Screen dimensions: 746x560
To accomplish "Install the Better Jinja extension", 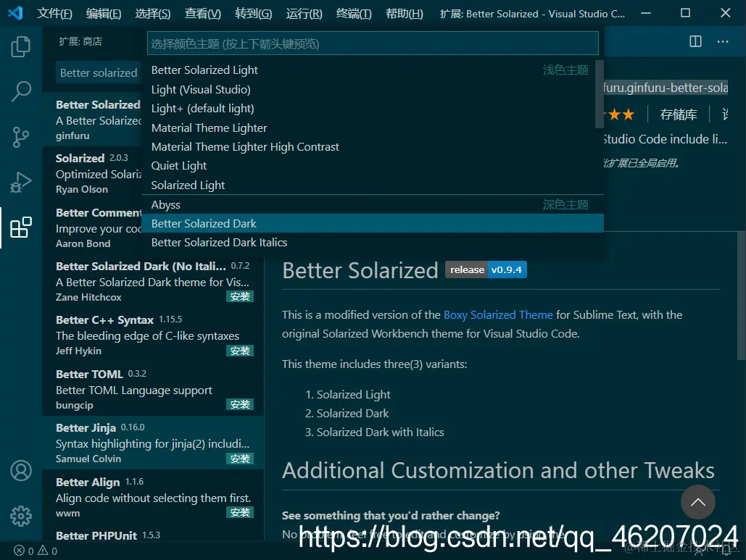I will [x=240, y=459].
